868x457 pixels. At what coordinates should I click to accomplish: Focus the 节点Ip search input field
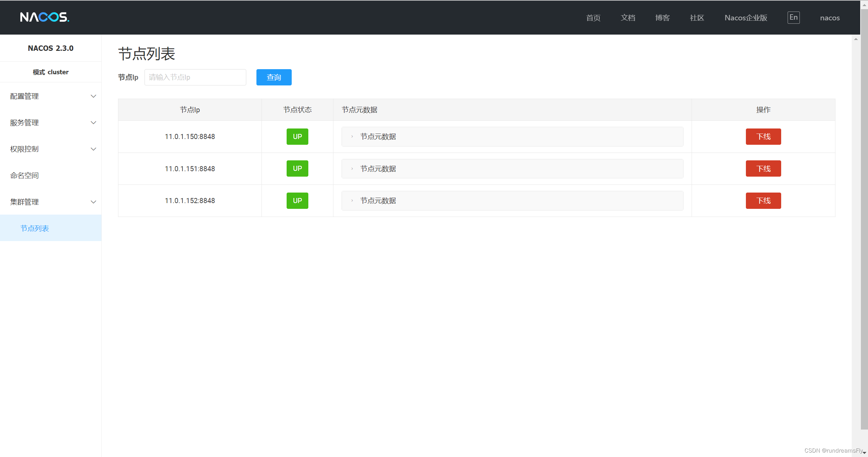[195, 77]
